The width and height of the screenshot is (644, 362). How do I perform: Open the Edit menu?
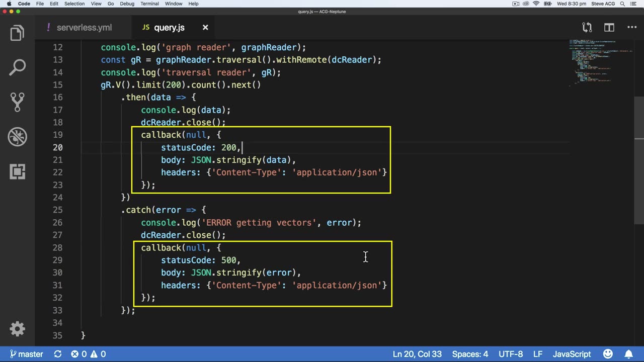point(54,4)
